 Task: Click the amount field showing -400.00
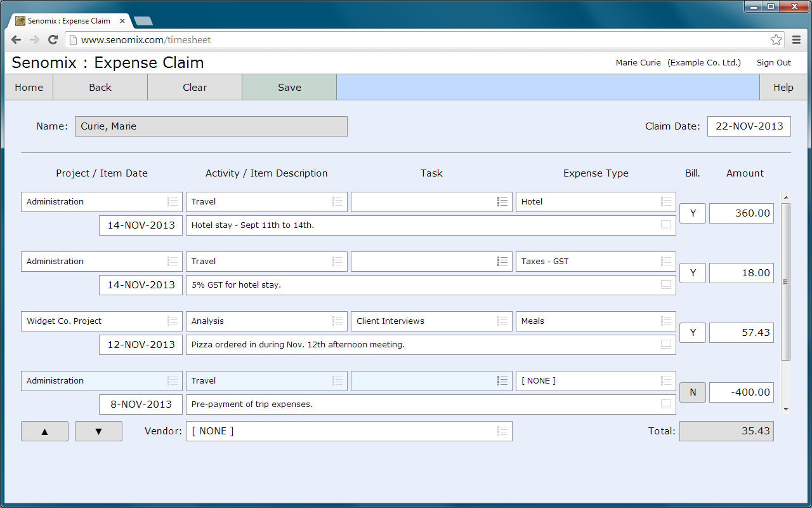[x=742, y=392]
